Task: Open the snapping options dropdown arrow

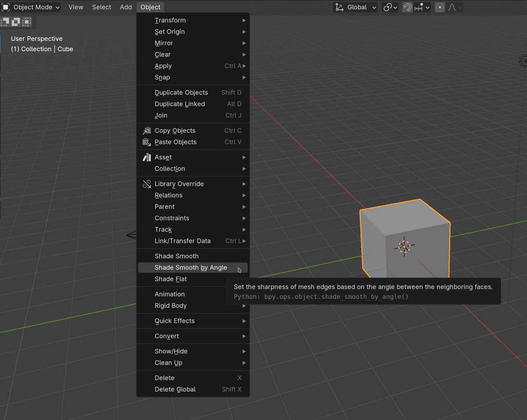Action: coord(427,7)
